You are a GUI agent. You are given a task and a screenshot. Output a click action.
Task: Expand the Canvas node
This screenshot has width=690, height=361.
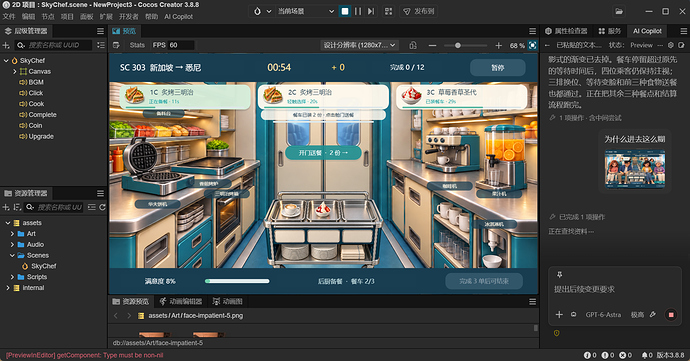tap(15, 71)
